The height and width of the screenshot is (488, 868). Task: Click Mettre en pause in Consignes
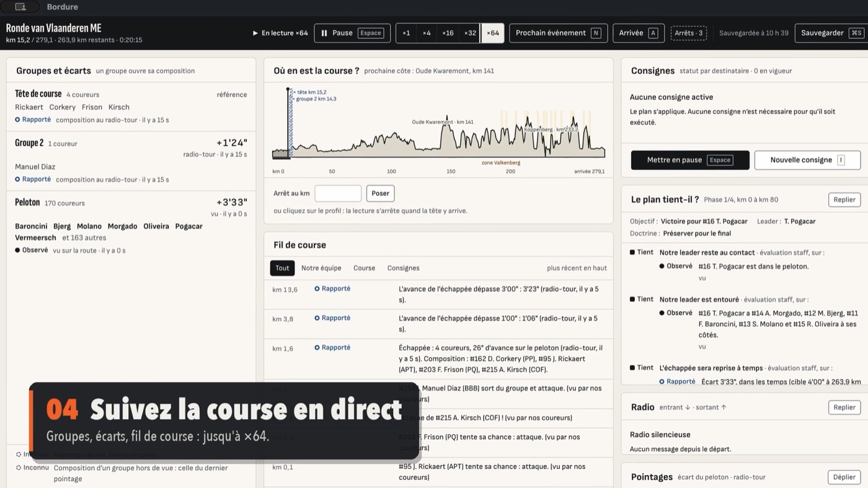click(x=690, y=160)
